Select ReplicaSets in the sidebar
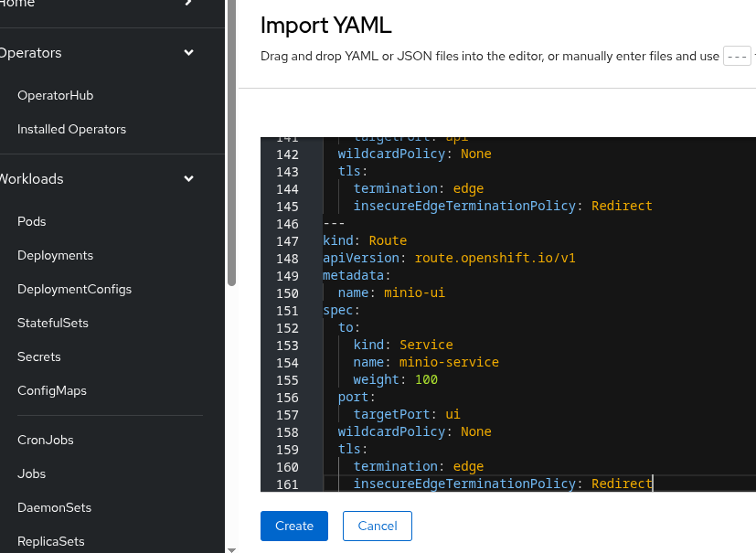Viewport: 756px width, 553px height. click(x=51, y=541)
